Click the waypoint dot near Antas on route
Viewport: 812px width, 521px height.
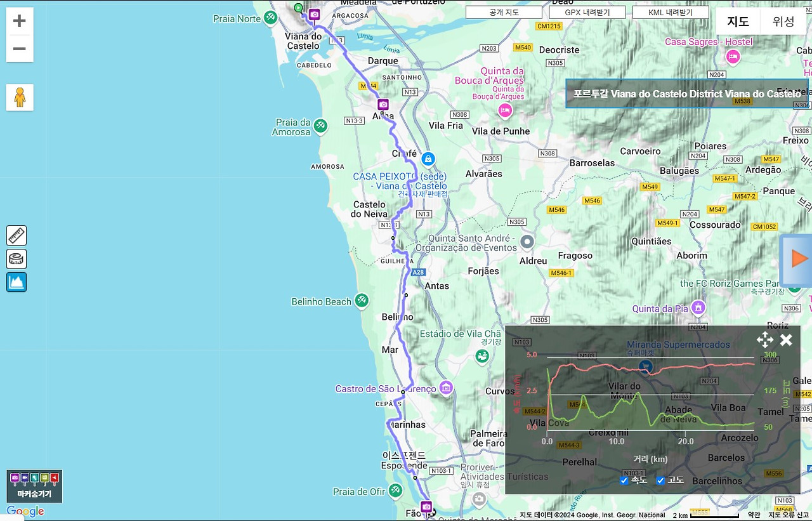pos(406,294)
